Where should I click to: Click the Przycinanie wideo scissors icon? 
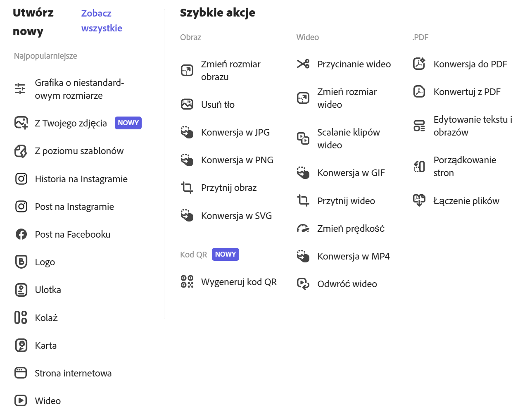click(303, 64)
